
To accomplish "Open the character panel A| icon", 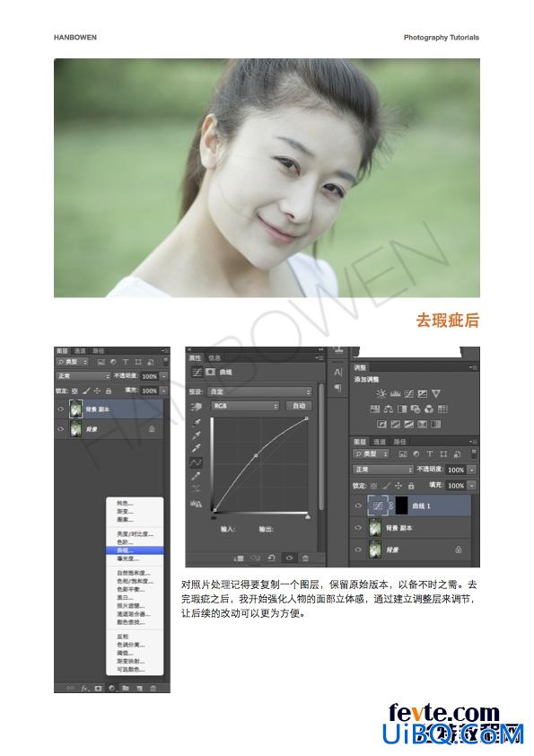I will click(337, 373).
